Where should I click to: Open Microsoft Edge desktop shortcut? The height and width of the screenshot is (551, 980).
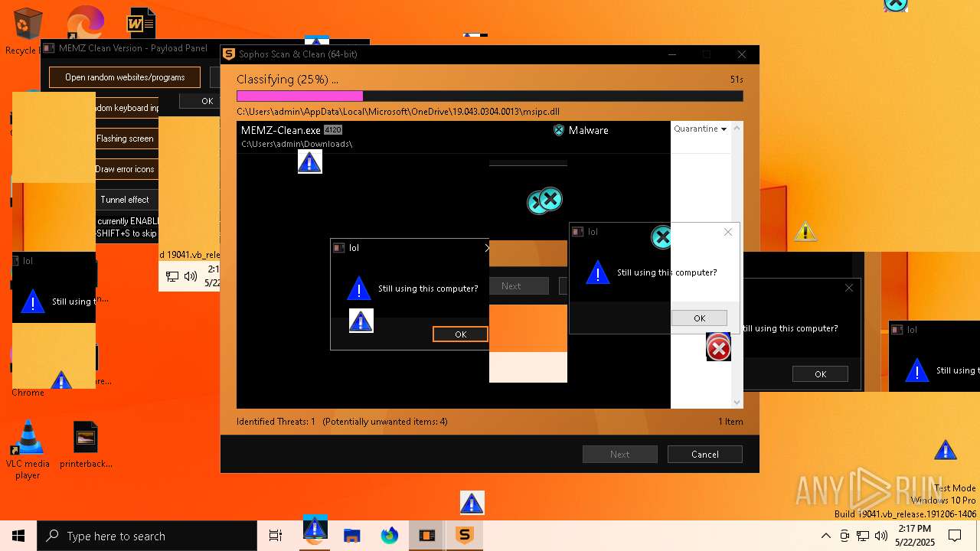(84, 21)
